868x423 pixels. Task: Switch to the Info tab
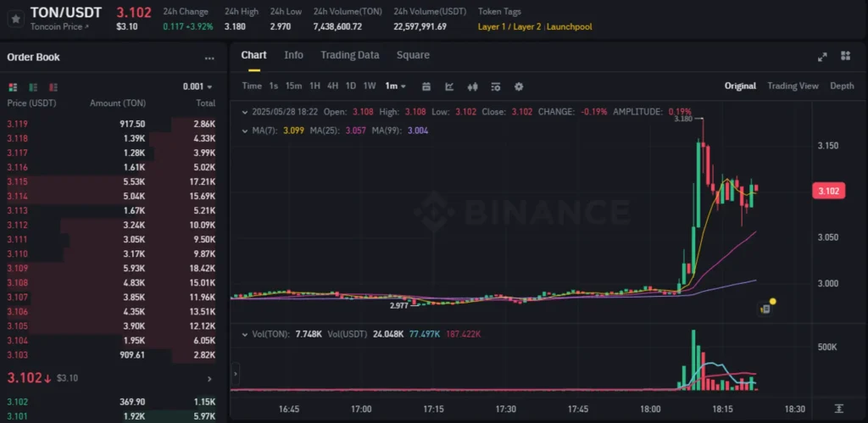click(293, 55)
